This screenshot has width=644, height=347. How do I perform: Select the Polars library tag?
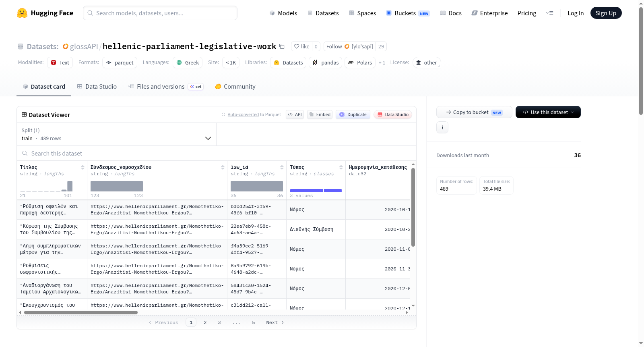pyautogui.click(x=360, y=62)
